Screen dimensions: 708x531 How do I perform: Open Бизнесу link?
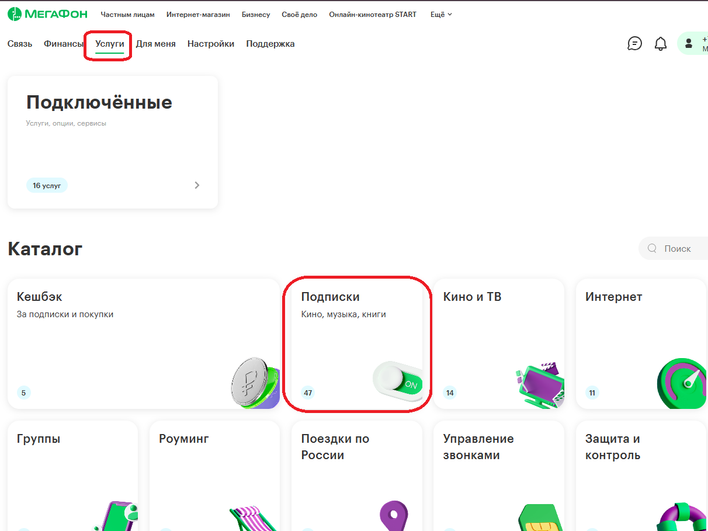click(x=256, y=14)
